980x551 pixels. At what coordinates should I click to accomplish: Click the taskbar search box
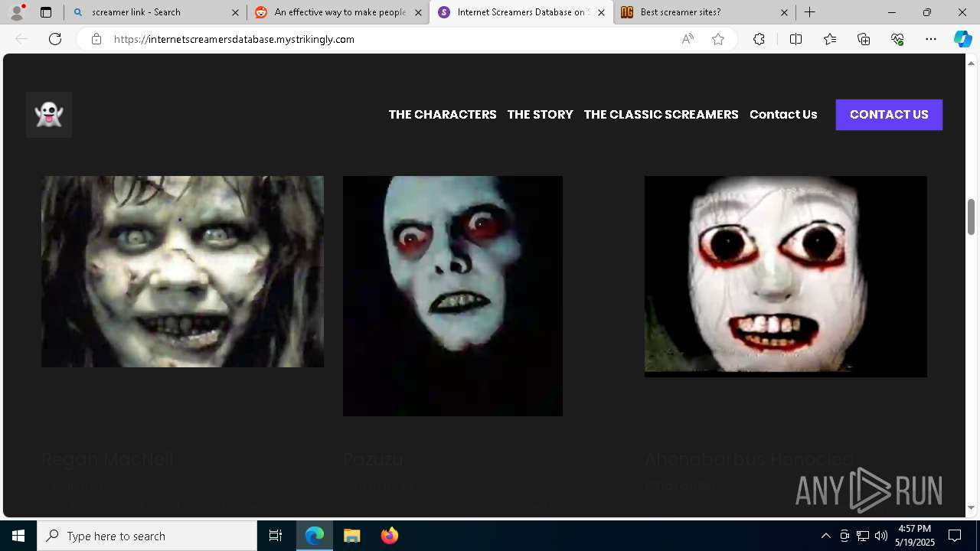[147, 536]
